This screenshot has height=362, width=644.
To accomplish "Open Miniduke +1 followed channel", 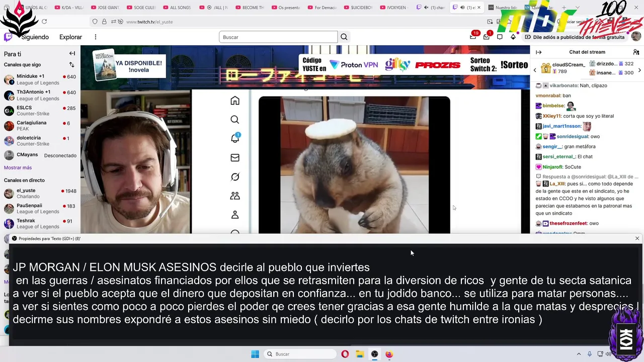I will point(40,79).
